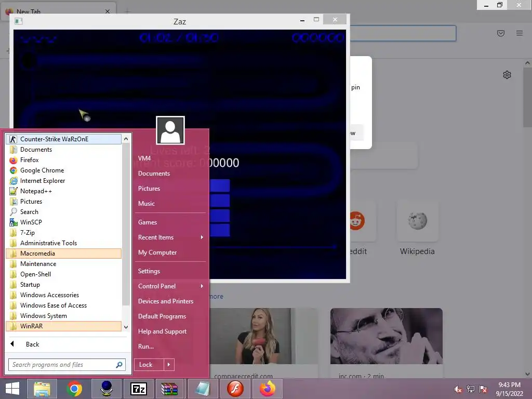Open Notepad++ from the program list
The width and height of the screenshot is (532, 399).
63,191
